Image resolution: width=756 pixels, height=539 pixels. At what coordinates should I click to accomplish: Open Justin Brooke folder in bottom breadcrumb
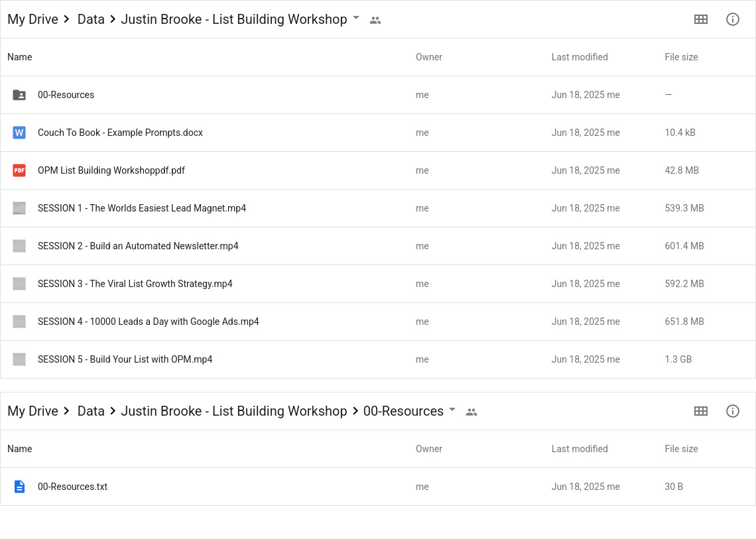(x=234, y=411)
